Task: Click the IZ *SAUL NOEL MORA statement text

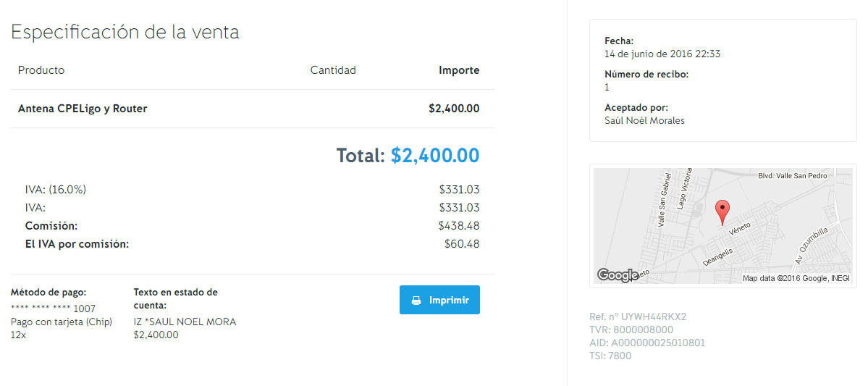Action: click(185, 322)
